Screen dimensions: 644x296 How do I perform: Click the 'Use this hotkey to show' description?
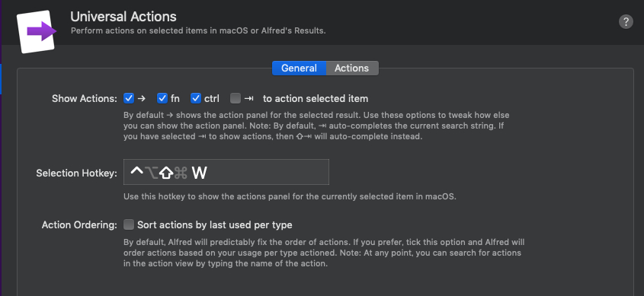pos(290,196)
